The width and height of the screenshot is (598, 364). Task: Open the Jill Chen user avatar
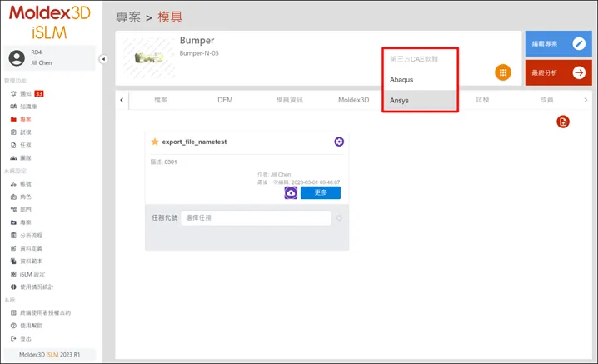pos(17,58)
